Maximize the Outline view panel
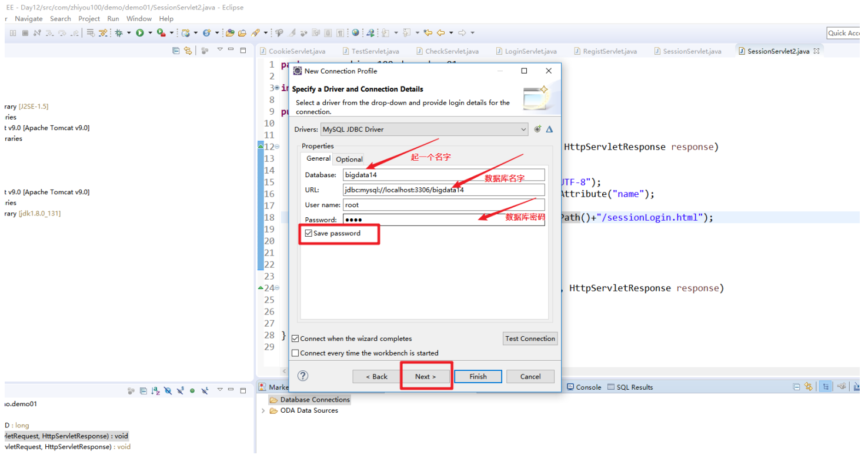 point(243,390)
